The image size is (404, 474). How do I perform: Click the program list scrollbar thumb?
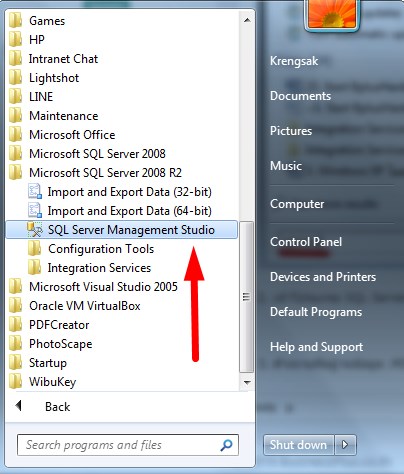(x=247, y=297)
